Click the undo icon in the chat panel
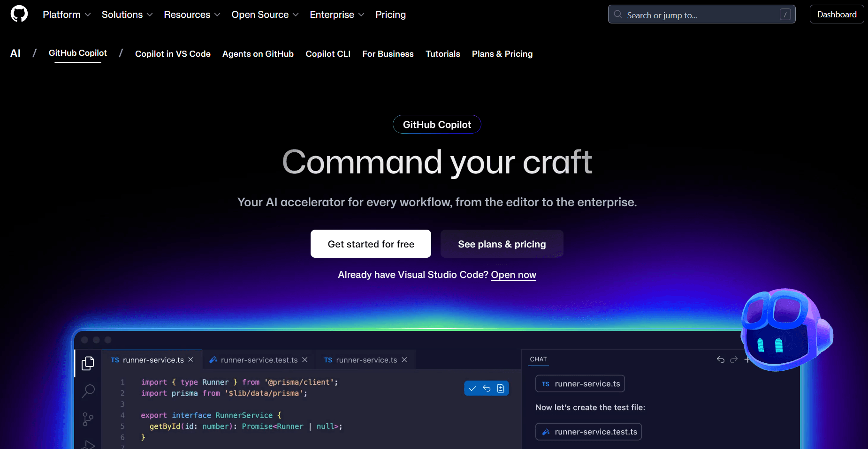Screen dimensions: 868x449 (x=720, y=360)
